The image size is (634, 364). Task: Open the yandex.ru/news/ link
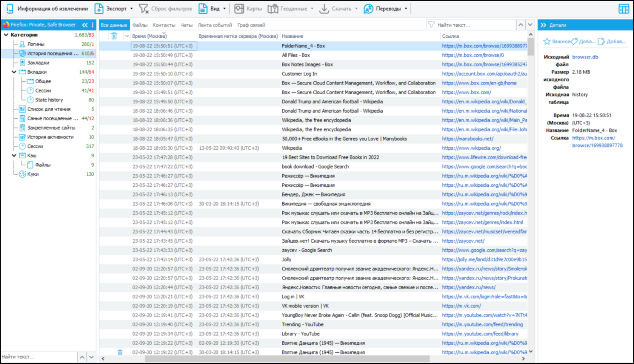pyautogui.click(x=469, y=287)
